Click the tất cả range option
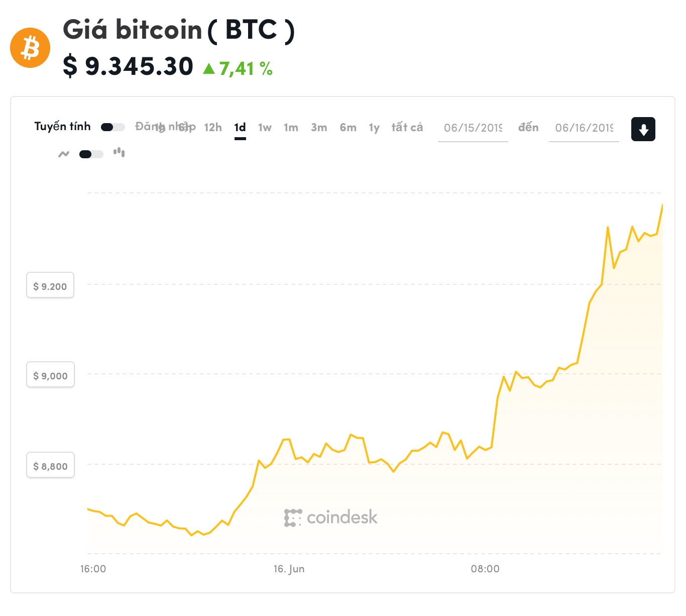The width and height of the screenshot is (686, 616). coord(407,128)
